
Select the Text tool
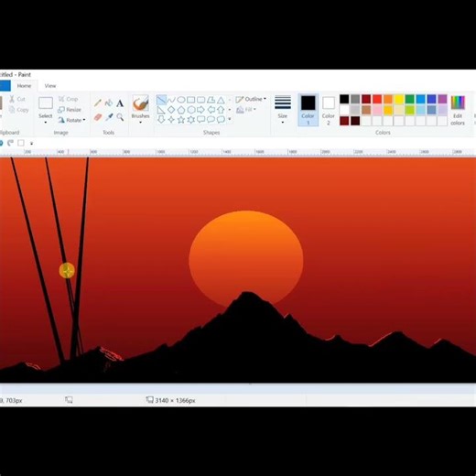point(120,103)
